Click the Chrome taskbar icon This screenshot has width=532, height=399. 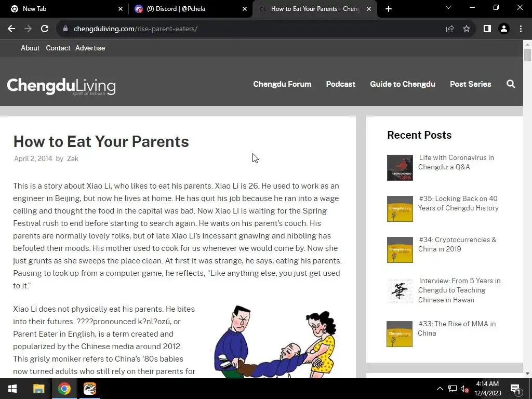tap(64, 389)
